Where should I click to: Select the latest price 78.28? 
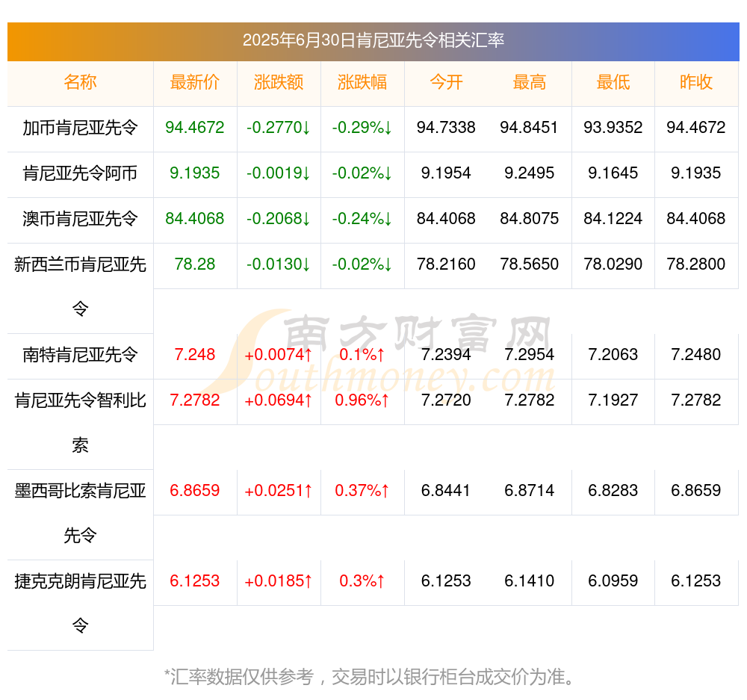point(195,264)
